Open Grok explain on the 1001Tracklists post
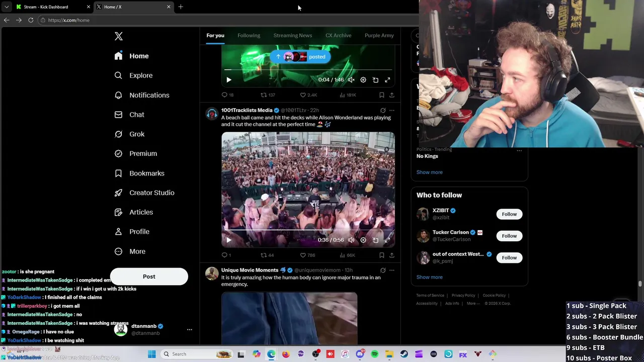 click(383, 110)
